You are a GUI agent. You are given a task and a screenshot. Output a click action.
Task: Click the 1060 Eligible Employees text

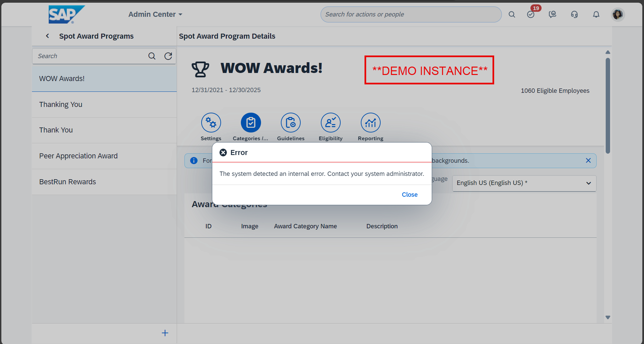click(555, 91)
